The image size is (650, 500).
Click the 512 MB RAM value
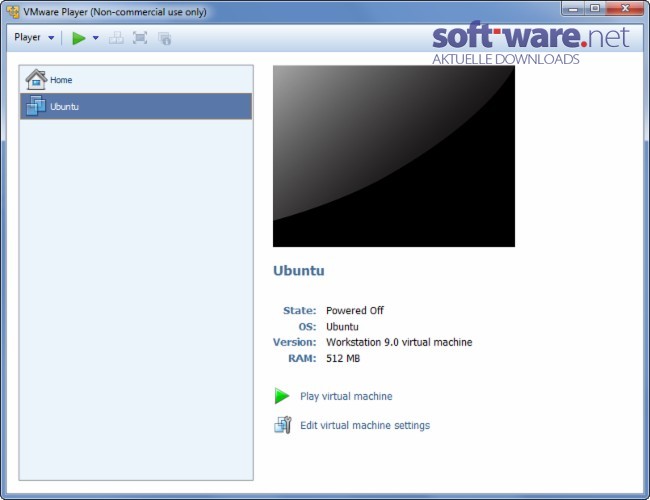click(343, 359)
